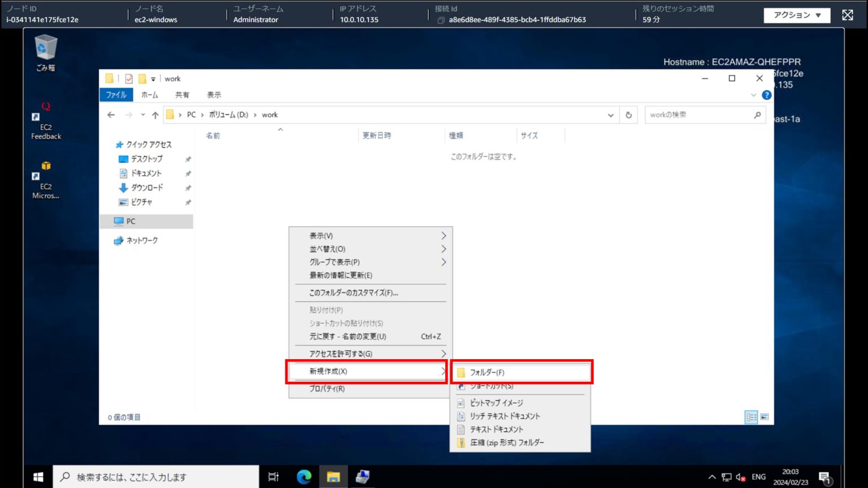The height and width of the screenshot is (488, 868).
Task: Open the EC2 Feedback desktop shortcut
Action: pyautogui.click(x=45, y=119)
